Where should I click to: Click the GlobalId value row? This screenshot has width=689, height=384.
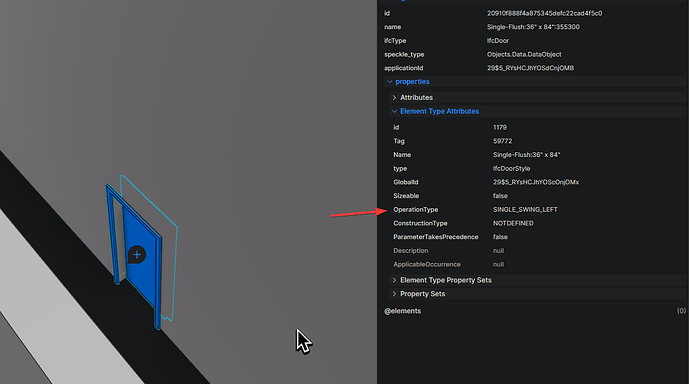tap(536, 182)
